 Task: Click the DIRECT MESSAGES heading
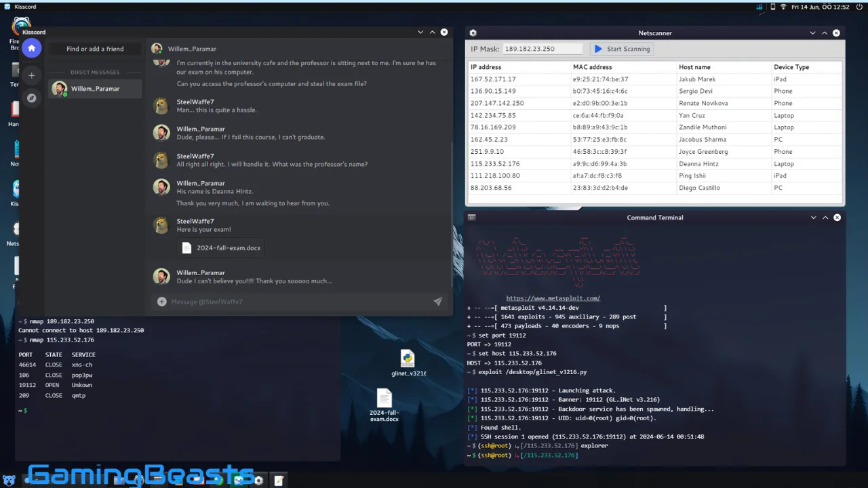click(x=95, y=73)
